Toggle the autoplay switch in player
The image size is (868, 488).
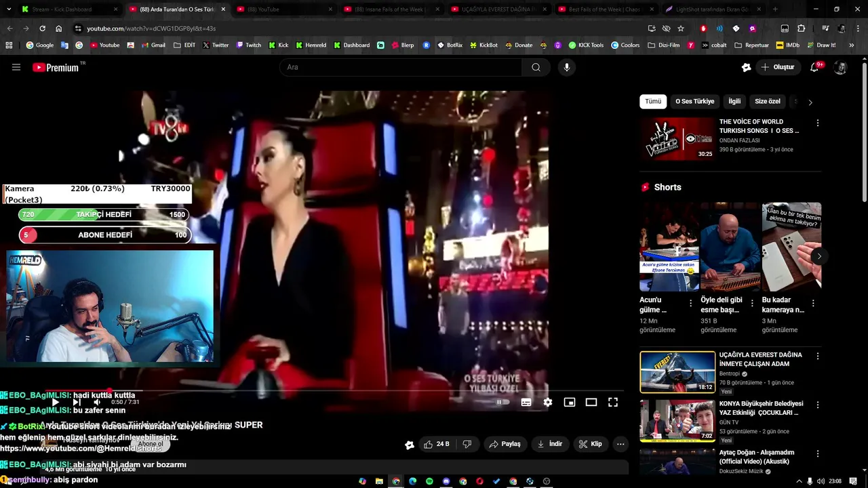point(502,402)
